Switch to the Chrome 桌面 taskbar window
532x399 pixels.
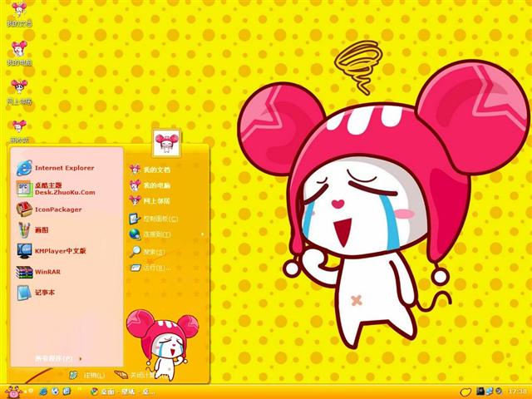[123, 392]
